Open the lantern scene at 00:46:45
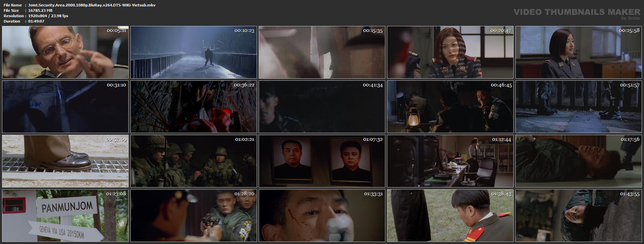The image size is (644, 244). click(450, 107)
